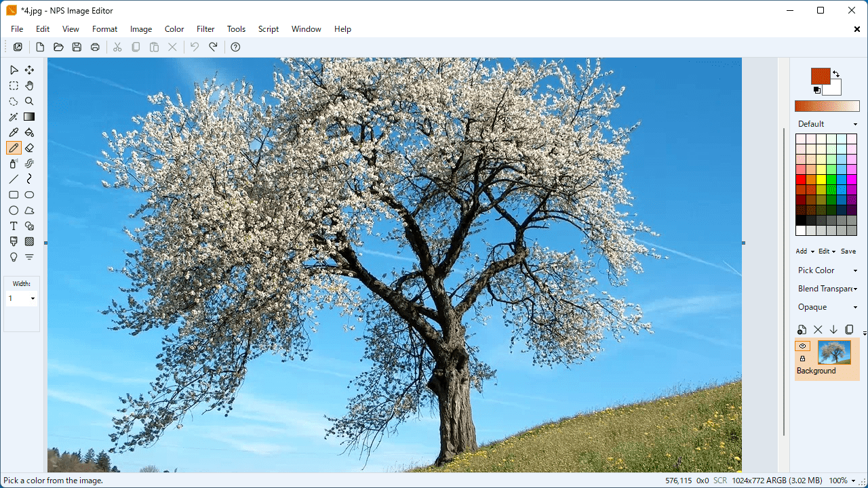Select the Move tool with four arrows
The height and width of the screenshot is (488, 868).
coord(29,70)
